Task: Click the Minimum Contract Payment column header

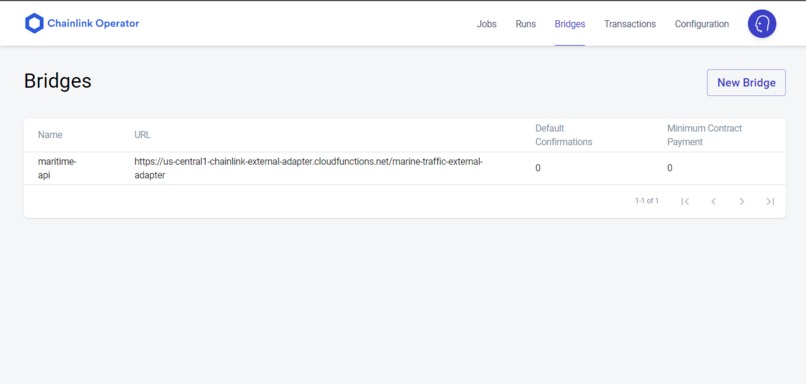Action: pyautogui.click(x=704, y=135)
